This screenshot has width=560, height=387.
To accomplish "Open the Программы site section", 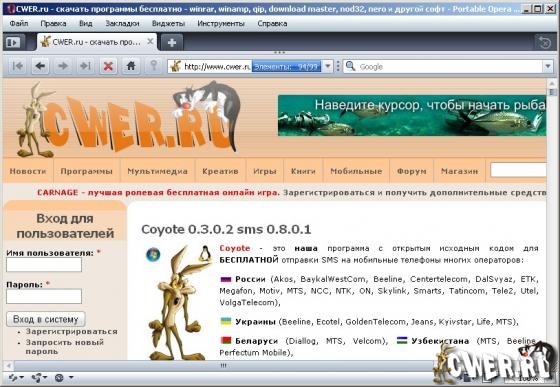I will pos(86,171).
